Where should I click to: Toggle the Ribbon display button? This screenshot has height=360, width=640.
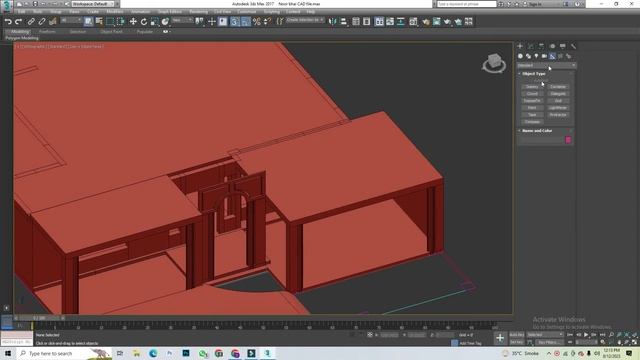(x=379, y=22)
